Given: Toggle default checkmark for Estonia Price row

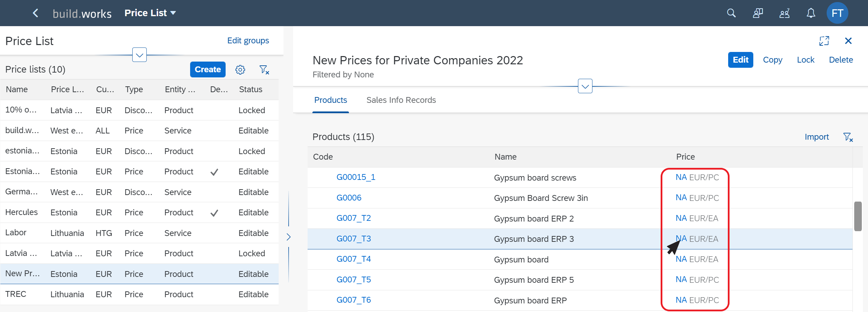Looking at the screenshot, I should tap(214, 172).
